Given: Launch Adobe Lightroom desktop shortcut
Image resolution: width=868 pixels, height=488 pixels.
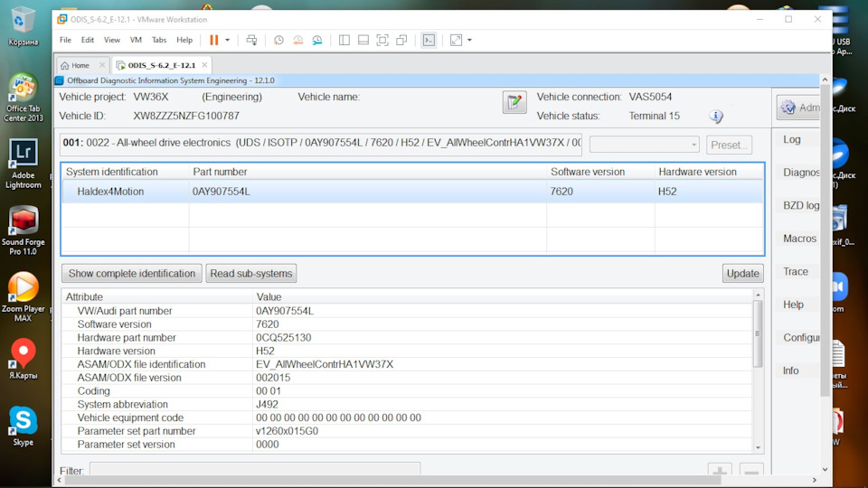Looking at the screenshot, I should [24, 164].
